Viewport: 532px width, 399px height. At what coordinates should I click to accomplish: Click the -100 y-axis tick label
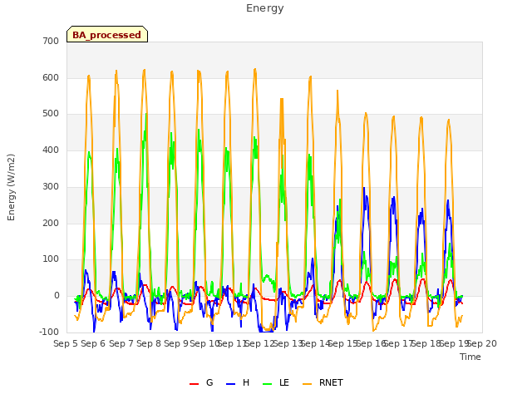tap(49, 332)
